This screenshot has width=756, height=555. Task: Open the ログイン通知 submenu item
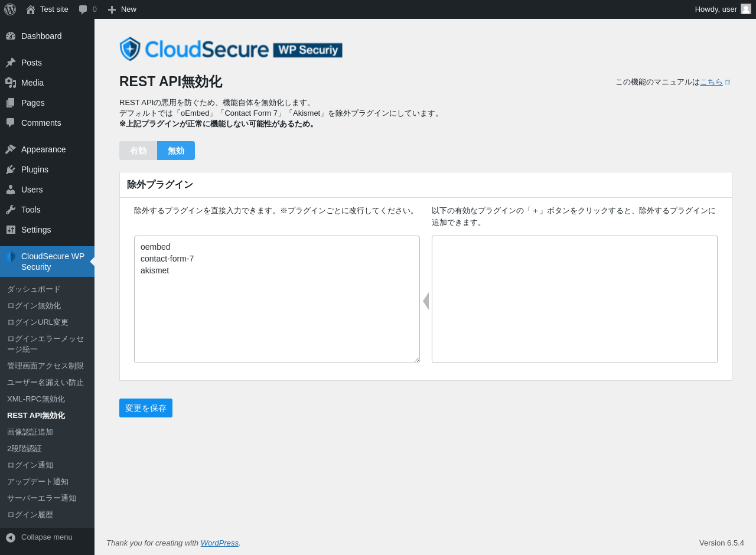click(47, 465)
